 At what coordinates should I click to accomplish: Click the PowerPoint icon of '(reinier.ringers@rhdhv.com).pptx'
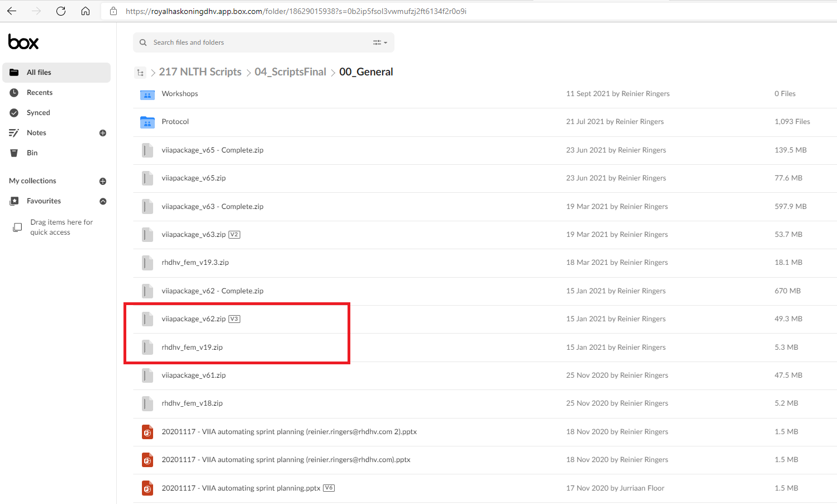point(148,460)
